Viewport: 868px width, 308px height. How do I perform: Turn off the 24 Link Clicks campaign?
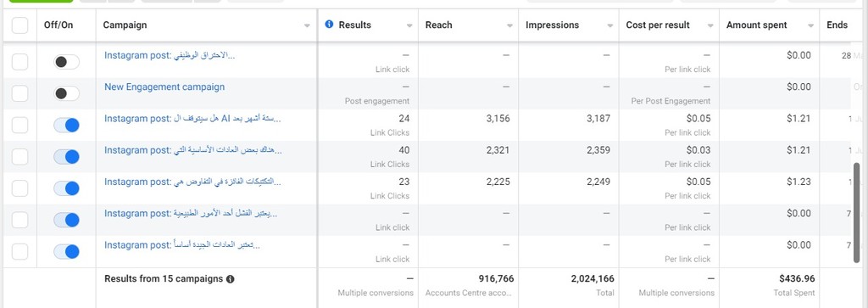tap(66, 126)
